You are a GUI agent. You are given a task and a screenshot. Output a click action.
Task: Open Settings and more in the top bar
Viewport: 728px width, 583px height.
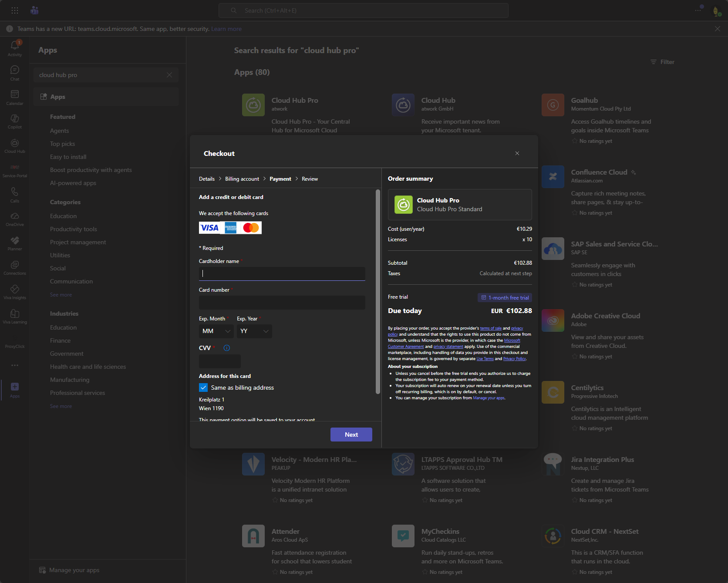click(698, 10)
